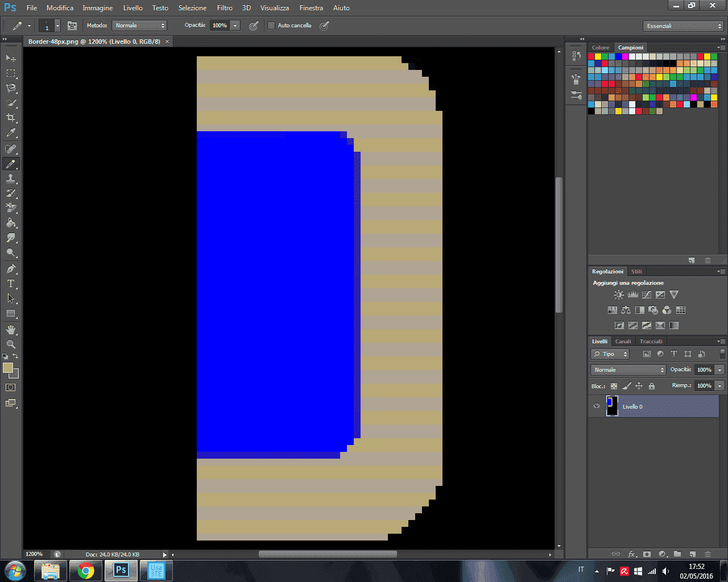Select the Clone Stamp tool

[11, 178]
